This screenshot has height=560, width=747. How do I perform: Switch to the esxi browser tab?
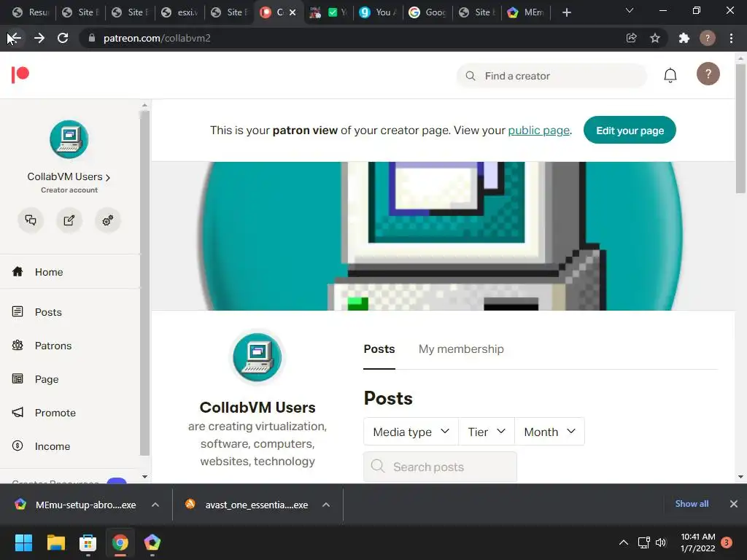tap(179, 12)
